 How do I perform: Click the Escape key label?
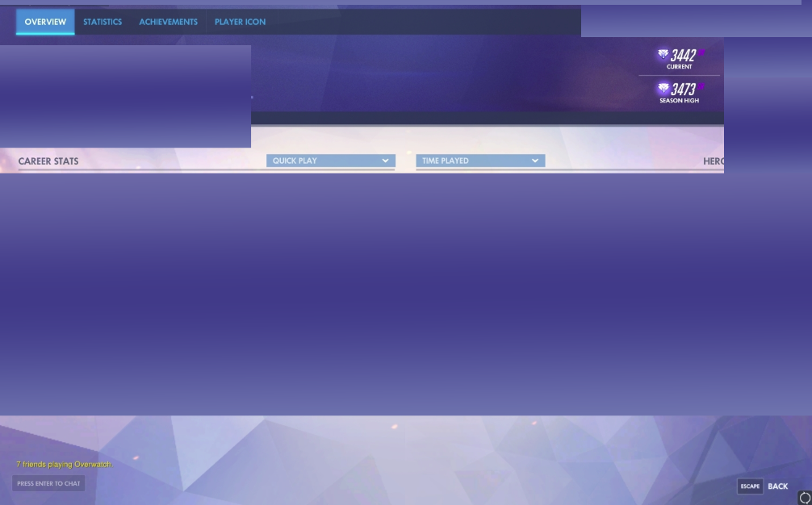[x=750, y=486]
